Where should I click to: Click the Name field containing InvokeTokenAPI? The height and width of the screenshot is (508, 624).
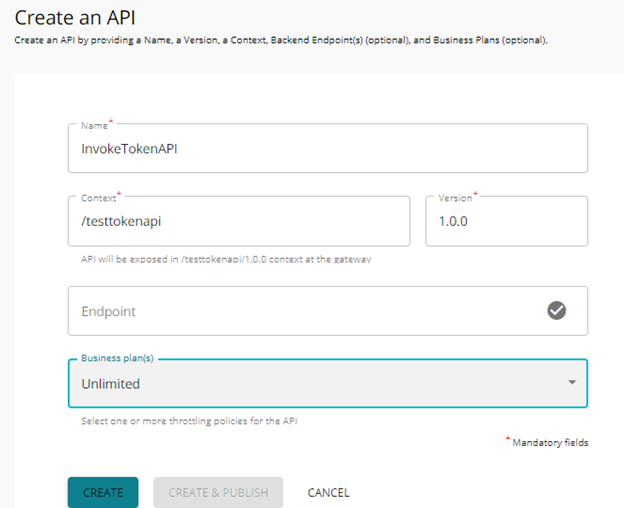pos(327,148)
